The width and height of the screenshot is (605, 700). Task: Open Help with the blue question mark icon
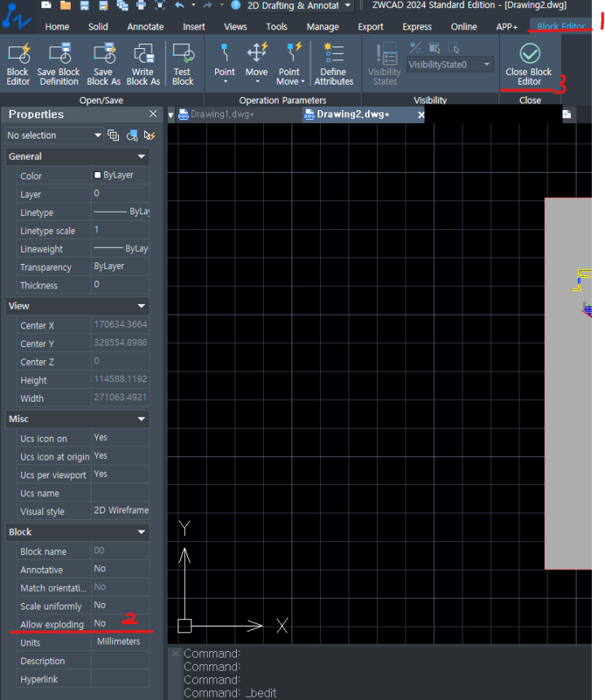tap(235, 6)
